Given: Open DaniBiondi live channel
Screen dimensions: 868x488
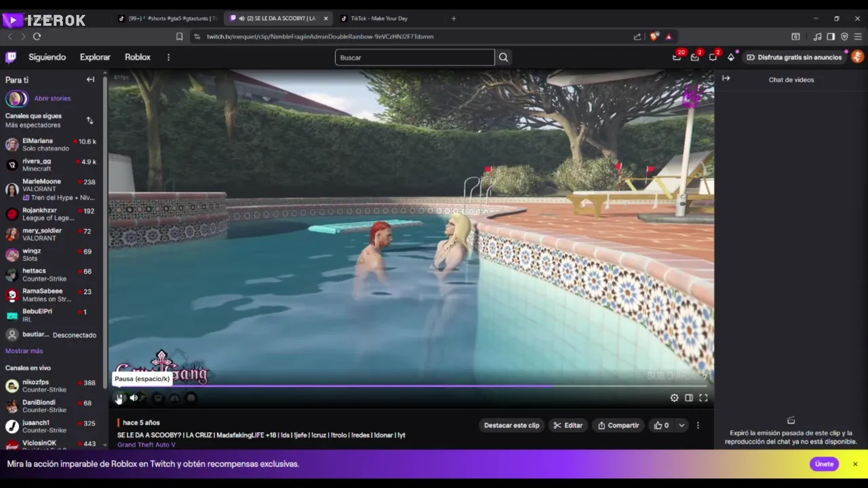Looking at the screenshot, I should coord(52,406).
